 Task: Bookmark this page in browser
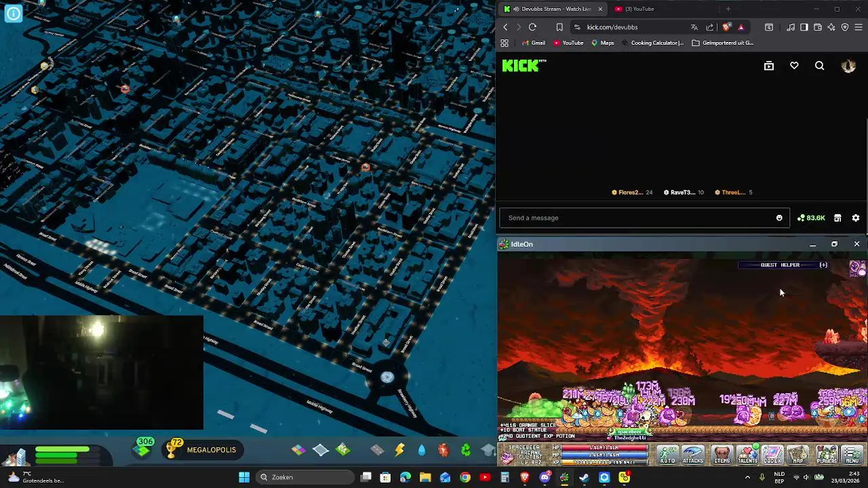[559, 27]
